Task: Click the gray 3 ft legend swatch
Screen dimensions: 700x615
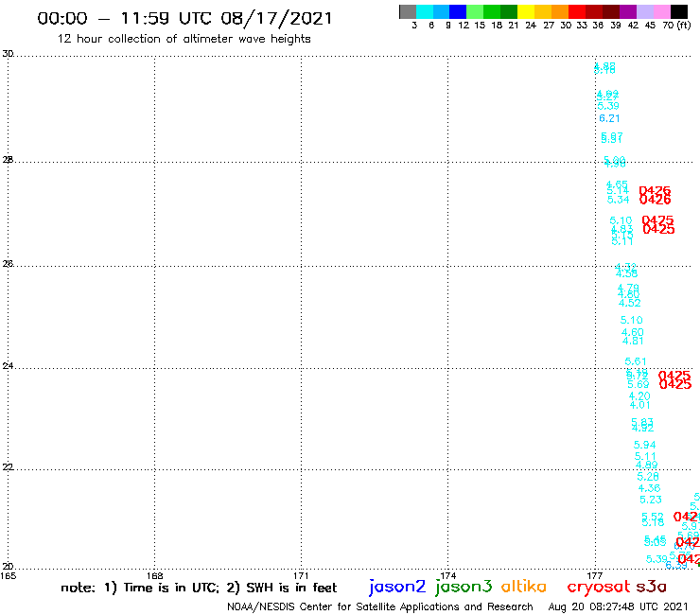Action: (x=408, y=11)
